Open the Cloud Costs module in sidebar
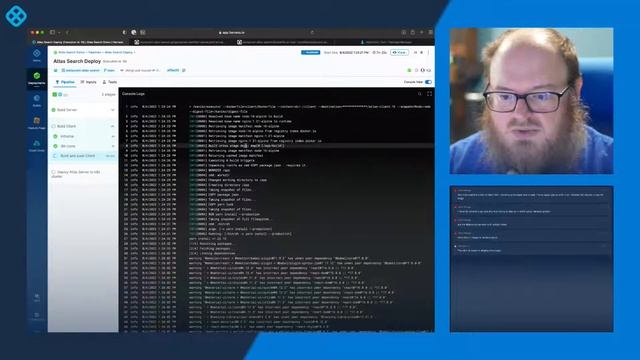The height and width of the screenshot is (360, 640). tap(37, 145)
